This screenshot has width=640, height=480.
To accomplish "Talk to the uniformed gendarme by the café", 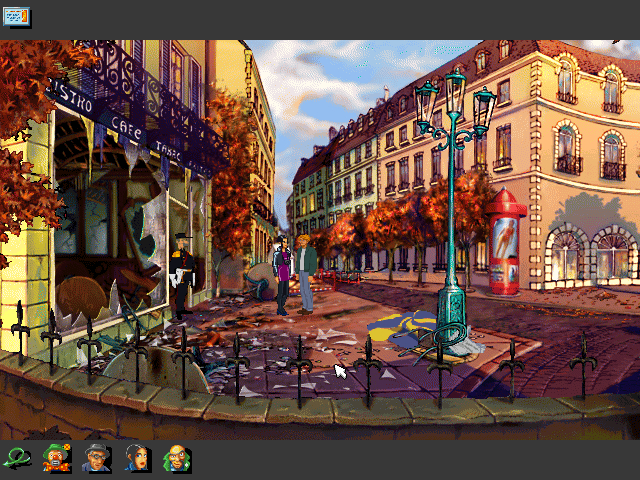I will click(182, 276).
